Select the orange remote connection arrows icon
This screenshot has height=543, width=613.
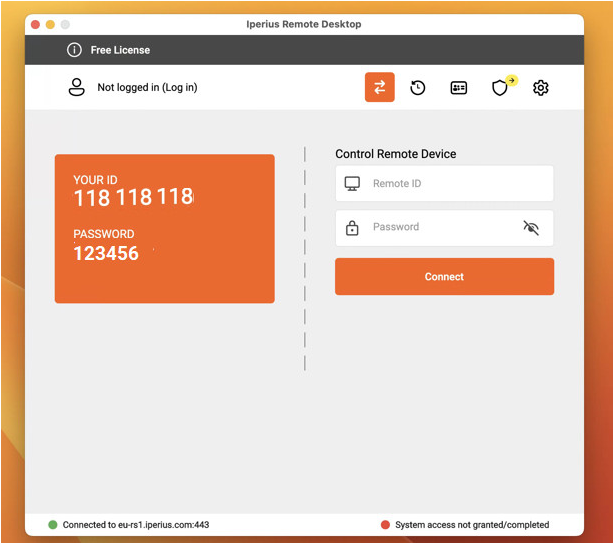[x=379, y=88]
